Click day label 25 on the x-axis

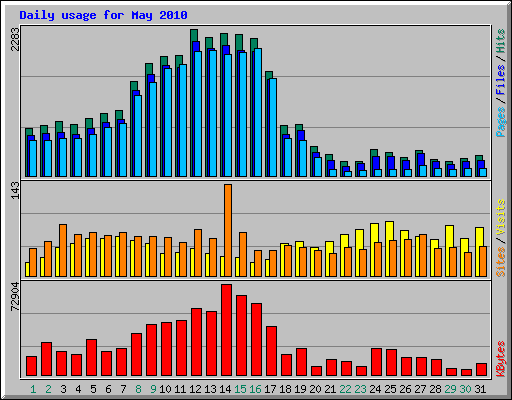[390, 389]
